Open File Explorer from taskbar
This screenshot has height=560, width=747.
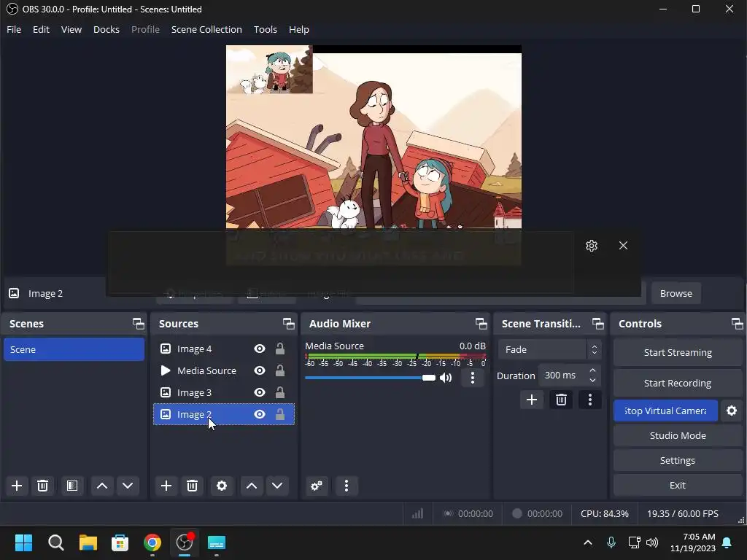(x=88, y=542)
